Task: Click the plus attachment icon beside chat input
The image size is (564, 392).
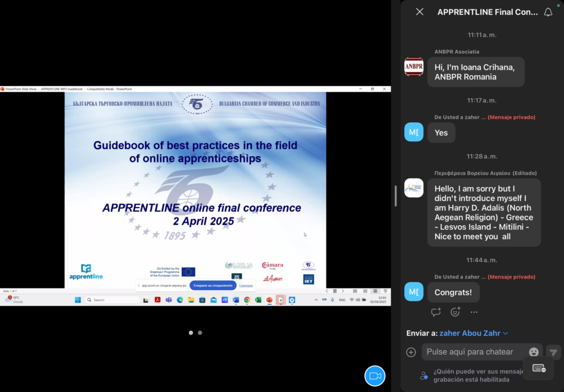Action: click(x=411, y=352)
